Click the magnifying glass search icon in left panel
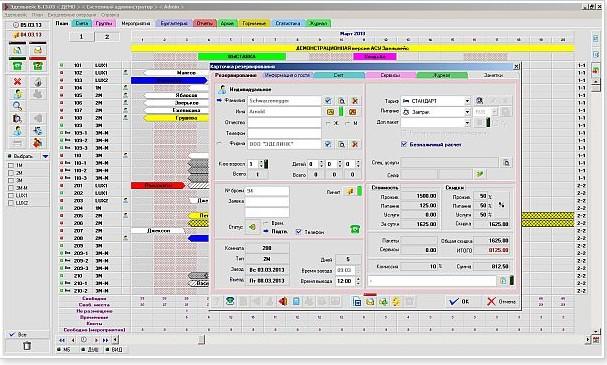607x365 pixels. pos(17,106)
